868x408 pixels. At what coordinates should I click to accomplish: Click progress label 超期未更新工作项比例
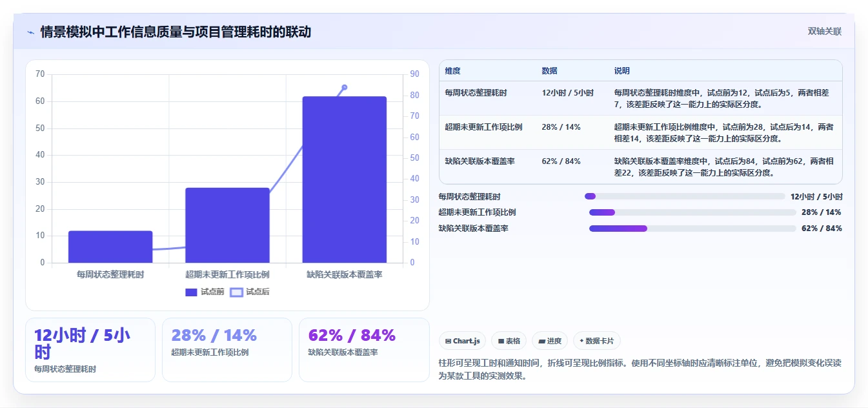(x=477, y=212)
